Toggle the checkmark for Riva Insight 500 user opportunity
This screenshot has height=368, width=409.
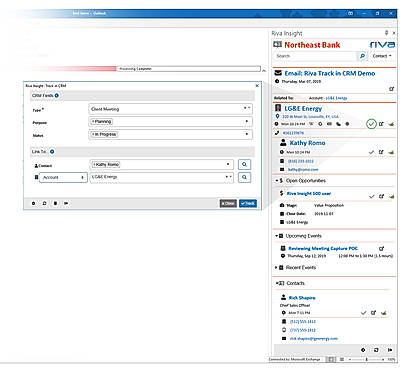[x=372, y=196]
